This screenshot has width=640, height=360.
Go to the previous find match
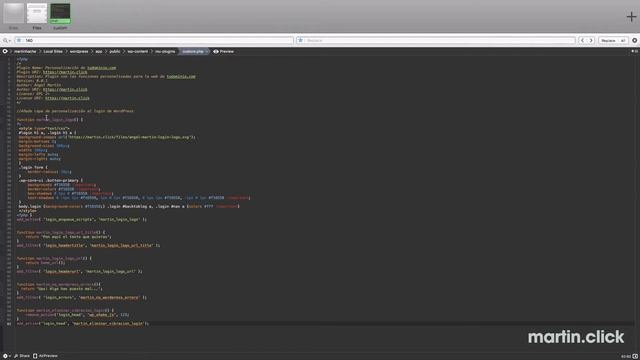[582, 40]
